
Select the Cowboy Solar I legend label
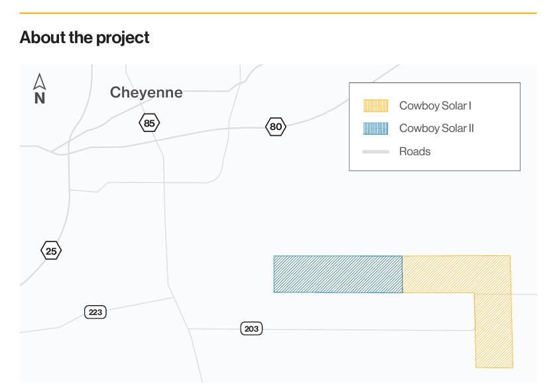tap(435, 105)
